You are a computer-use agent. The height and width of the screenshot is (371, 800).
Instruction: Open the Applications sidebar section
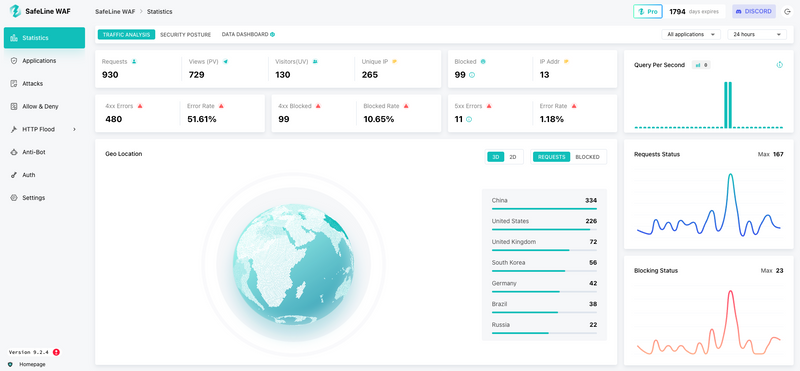click(44, 61)
